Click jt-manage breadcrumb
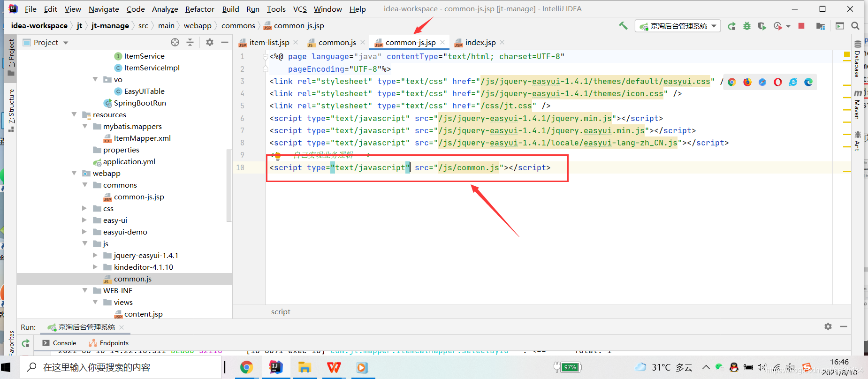Viewport: 868px width, 379px height. [x=110, y=26]
